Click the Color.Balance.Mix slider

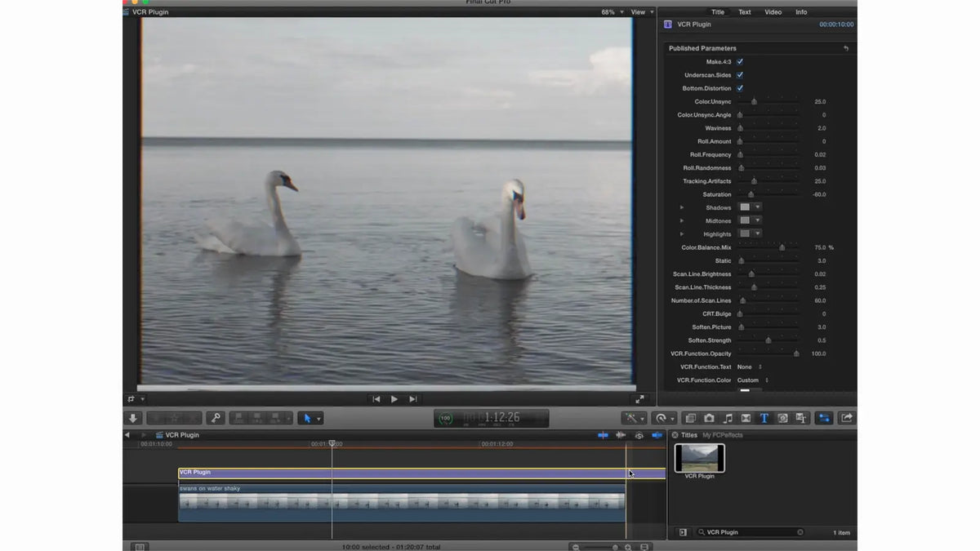768,247
